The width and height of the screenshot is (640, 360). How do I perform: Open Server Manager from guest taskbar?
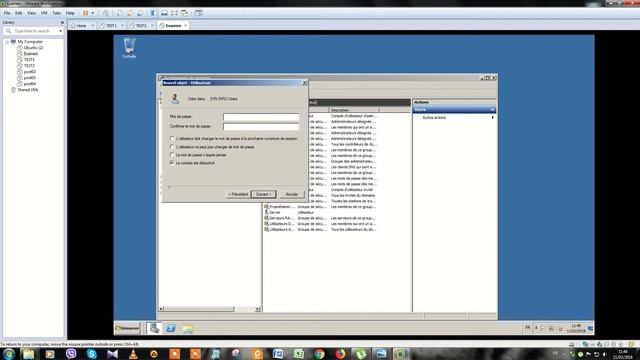pos(154,328)
